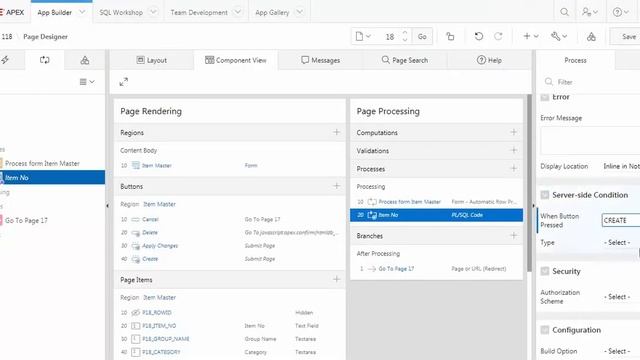Add a new button with plus icon
Viewport: 640px width, 360px height.
(x=336, y=186)
